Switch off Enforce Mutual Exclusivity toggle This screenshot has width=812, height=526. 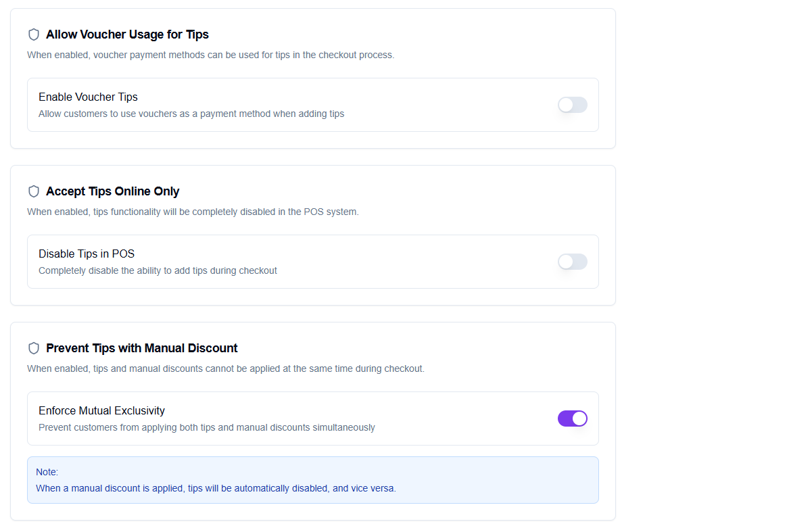click(x=572, y=419)
